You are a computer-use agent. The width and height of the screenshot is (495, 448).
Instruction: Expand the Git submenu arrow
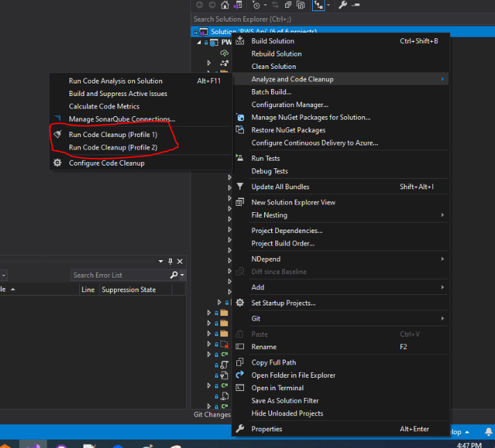coord(443,319)
